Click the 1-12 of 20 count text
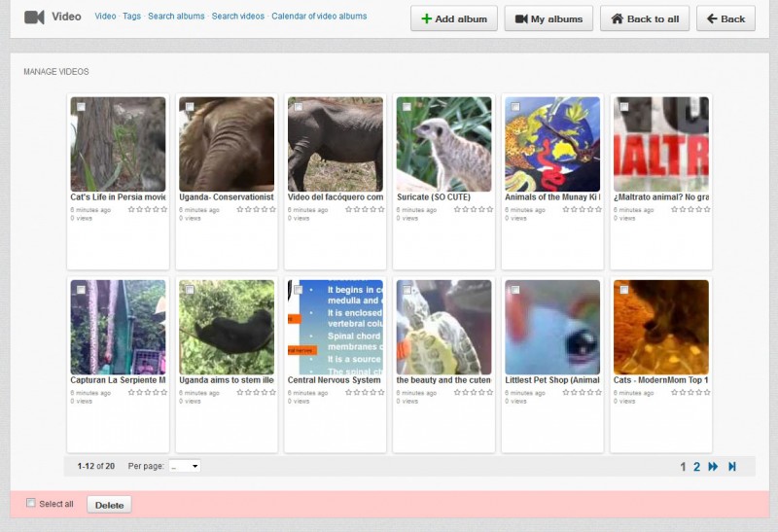Viewport: 778px width, 532px height. [x=95, y=466]
